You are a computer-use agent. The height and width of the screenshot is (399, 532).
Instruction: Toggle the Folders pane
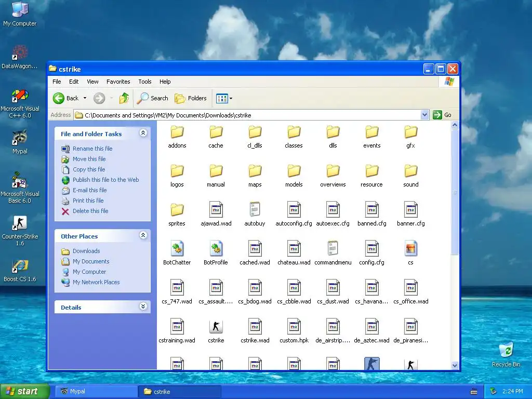pyautogui.click(x=191, y=98)
